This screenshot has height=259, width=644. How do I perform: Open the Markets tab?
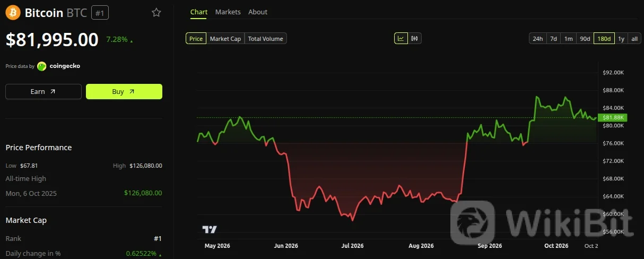[228, 12]
